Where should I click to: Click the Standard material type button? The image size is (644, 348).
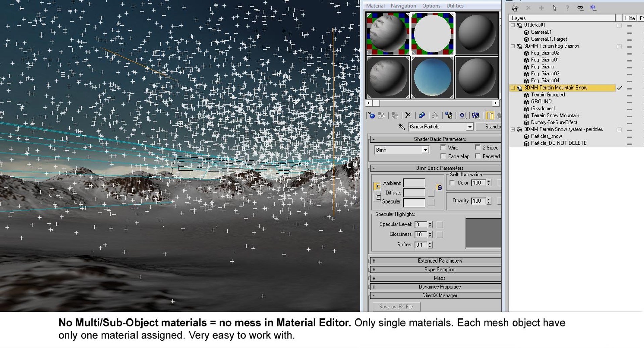pyautogui.click(x=489, y=126)
